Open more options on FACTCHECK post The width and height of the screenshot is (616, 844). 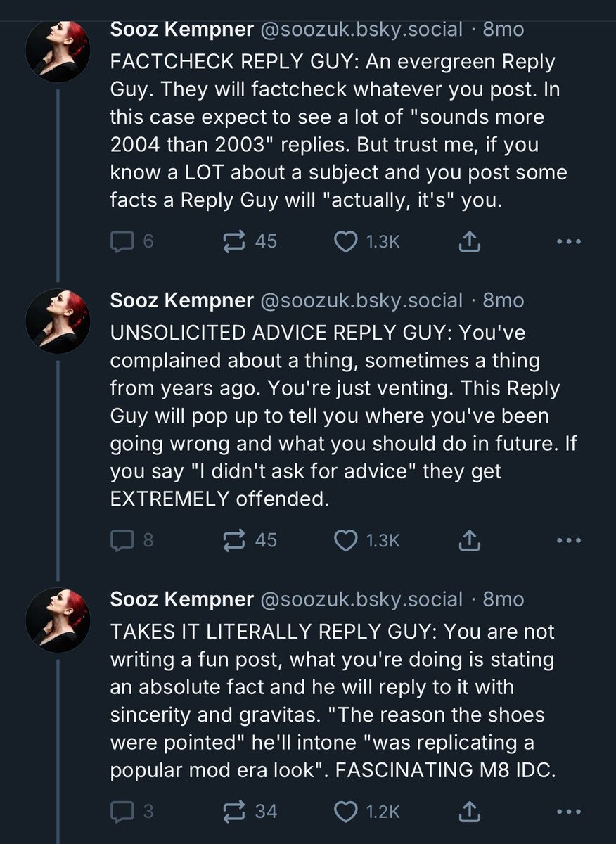click(568, 242)
